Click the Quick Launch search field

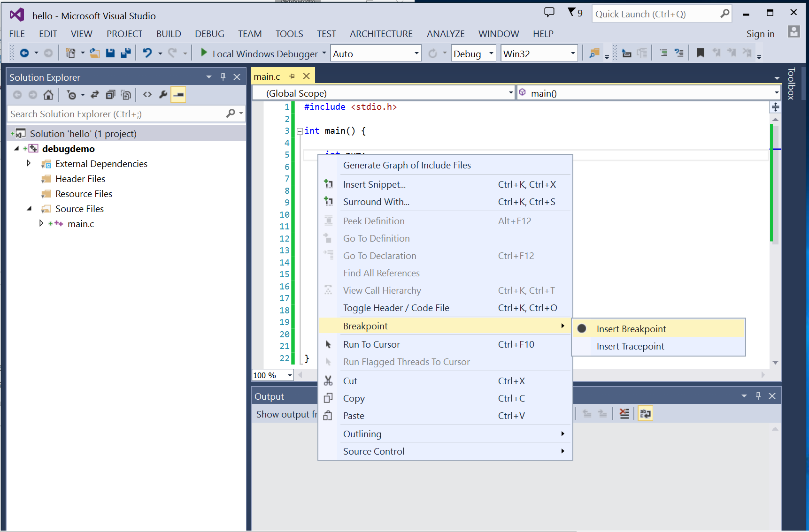[656, 14]
